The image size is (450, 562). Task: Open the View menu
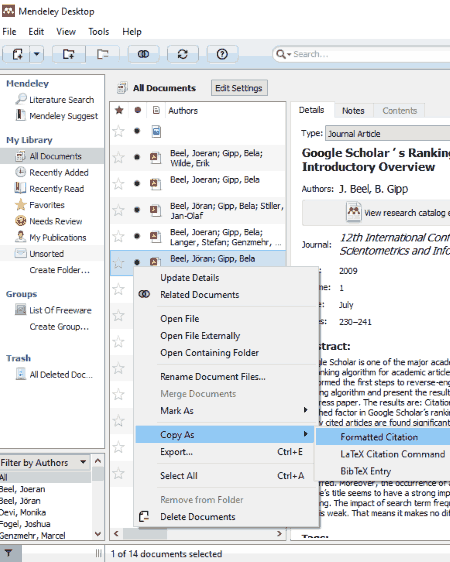click(x=66, y=32)
